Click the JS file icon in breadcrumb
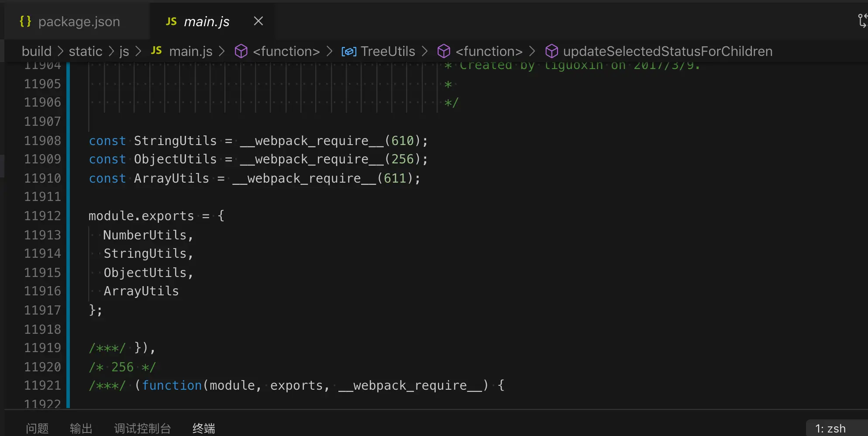 point(156,51)
